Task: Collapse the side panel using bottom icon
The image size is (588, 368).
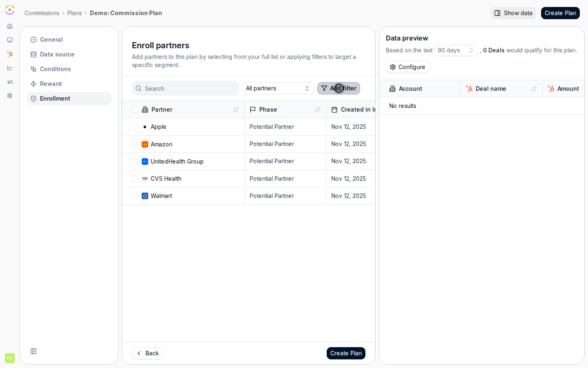Action: click(x=33, y=351)
